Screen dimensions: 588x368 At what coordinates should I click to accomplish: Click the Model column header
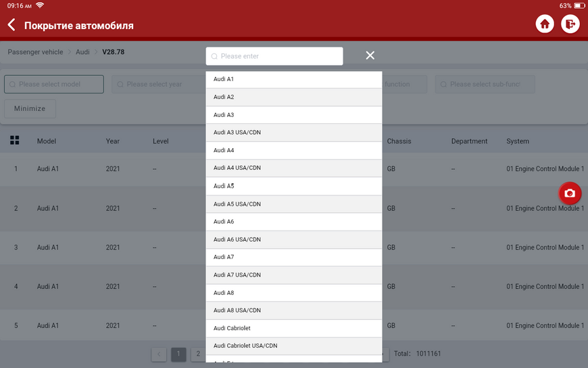[x=47, y=141]
